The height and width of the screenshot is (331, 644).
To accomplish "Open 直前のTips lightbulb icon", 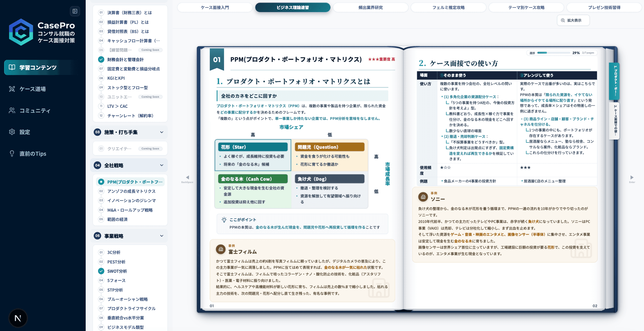I will (x=12, y=153).
